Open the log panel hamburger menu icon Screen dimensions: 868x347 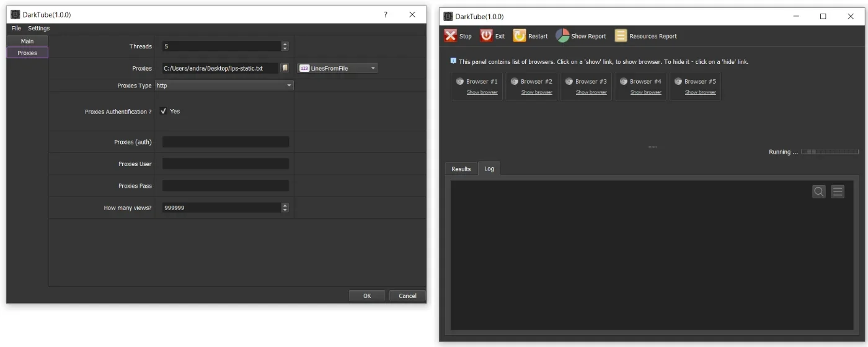(x=838, y=191)
